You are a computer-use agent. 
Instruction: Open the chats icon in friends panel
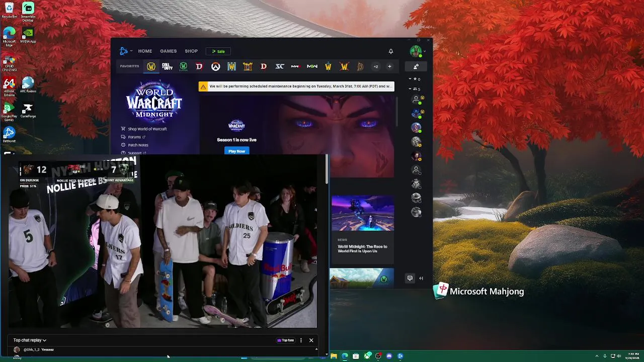pyautogui.click(x=410, y=278)
